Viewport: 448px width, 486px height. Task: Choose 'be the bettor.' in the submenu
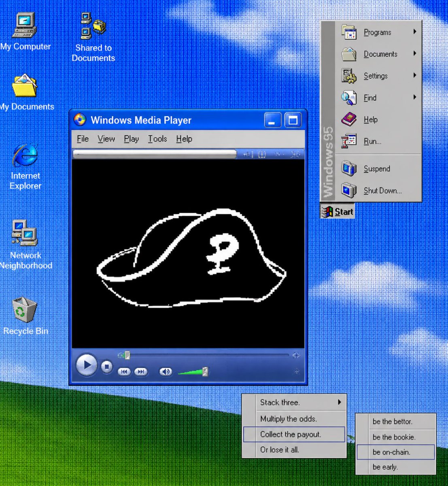coord(395,422)
